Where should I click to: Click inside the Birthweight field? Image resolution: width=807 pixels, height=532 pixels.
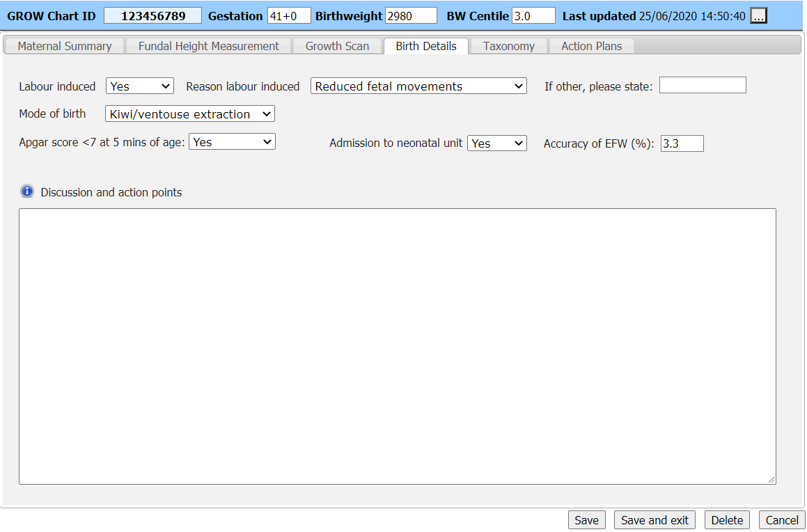pos(411,15)
